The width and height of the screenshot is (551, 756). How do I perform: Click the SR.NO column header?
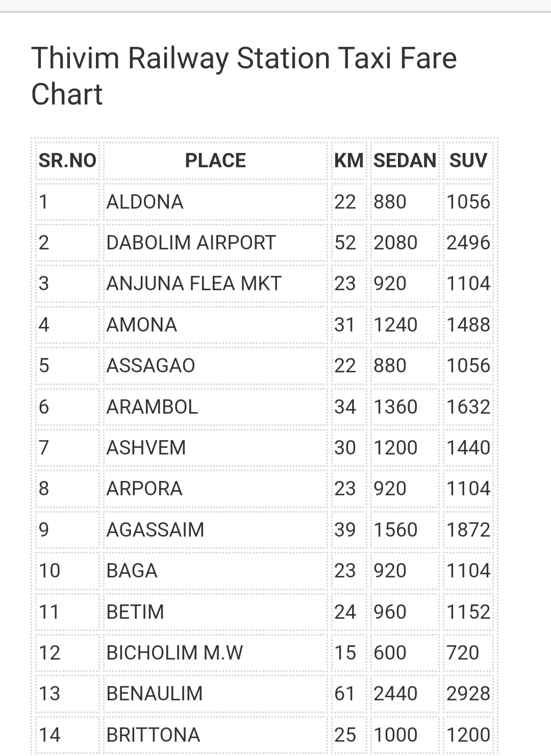(67, 161)
